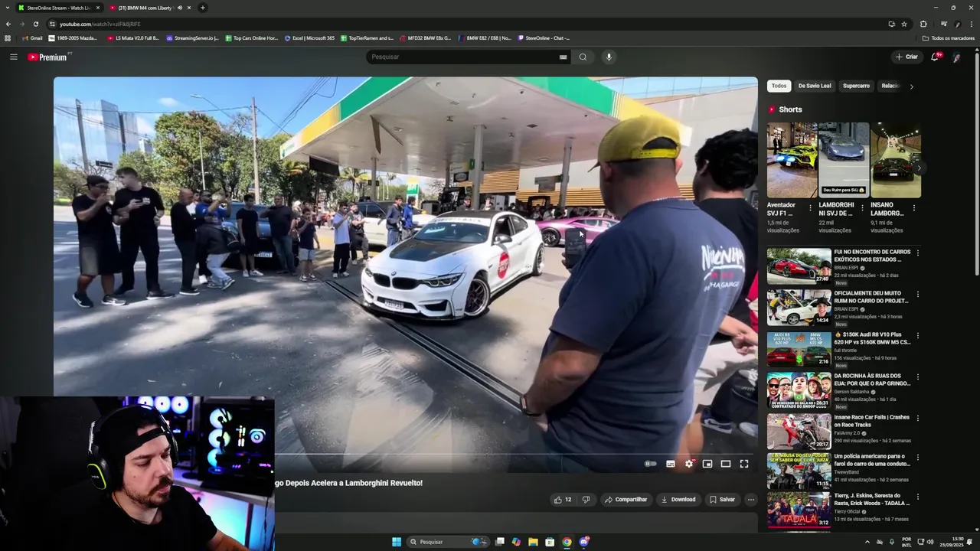Image resolution: width=980 pixels, height=551 pixels.
Task: Click the Criar create button
Action: pos(906,57)
